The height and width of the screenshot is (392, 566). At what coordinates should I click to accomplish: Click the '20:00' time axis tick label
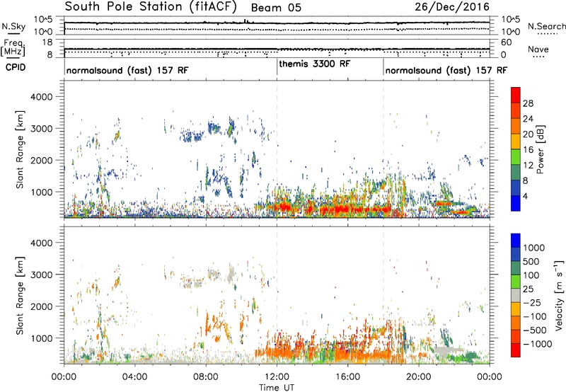coord(419,377)
